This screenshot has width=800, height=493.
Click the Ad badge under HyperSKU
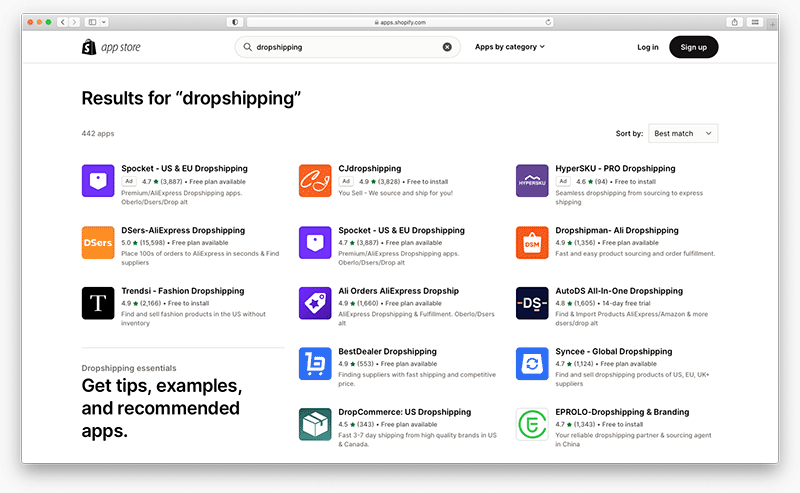563,181
